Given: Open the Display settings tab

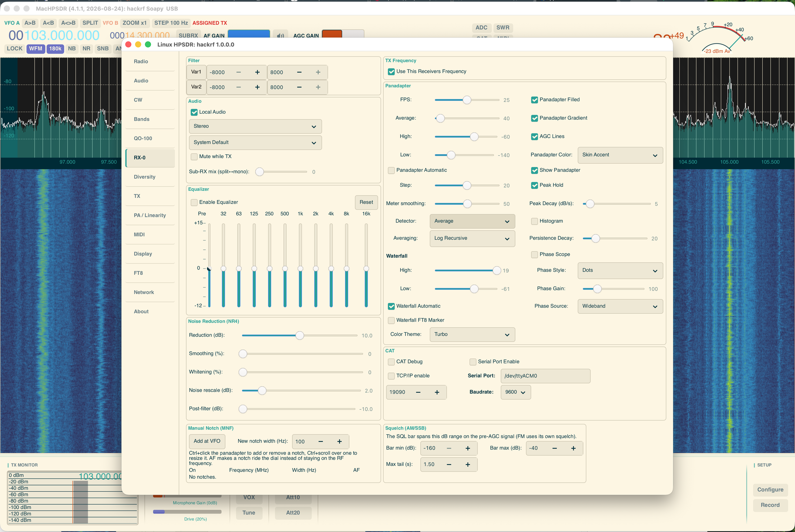Looking at the screenshot, I should (150, 254).
